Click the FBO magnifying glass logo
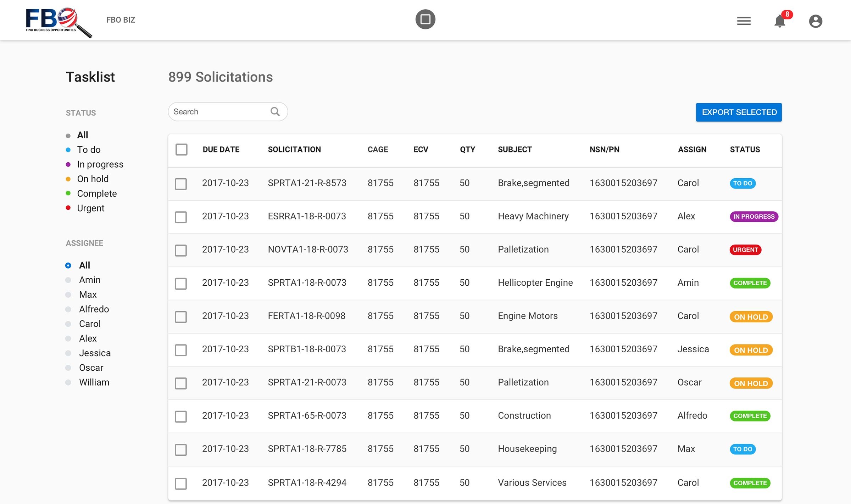This screenshot has width=851, height=504. click(x=59, y=22)
